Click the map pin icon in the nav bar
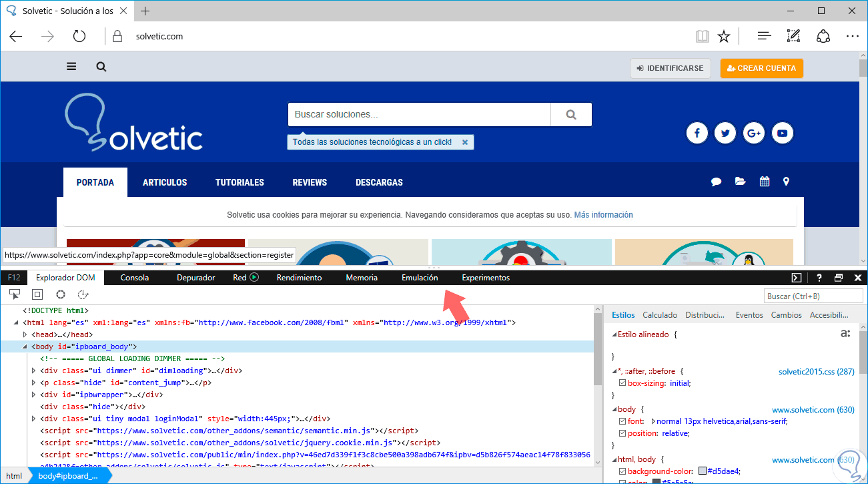The image size is (868, 484). [x=786, y=182]
